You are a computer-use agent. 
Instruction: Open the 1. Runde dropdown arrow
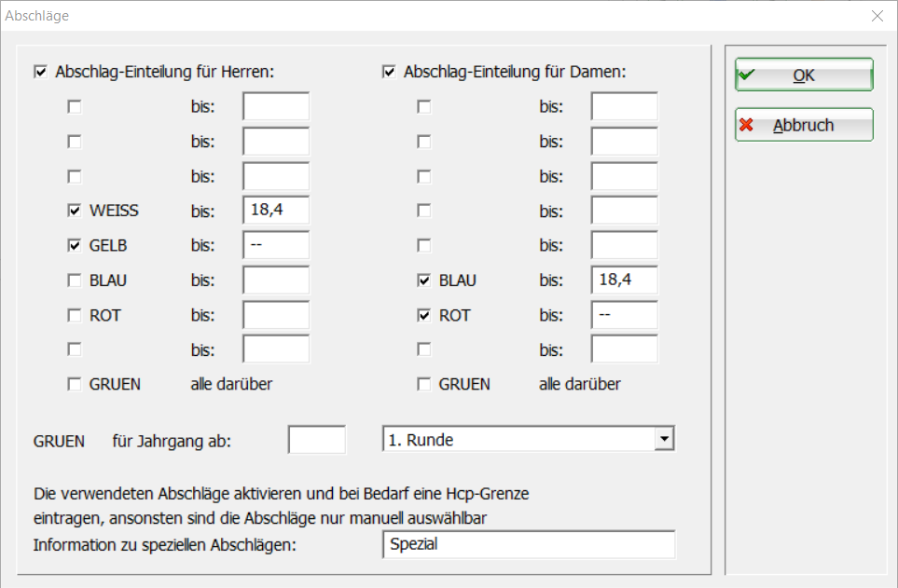tap(663, 439)
